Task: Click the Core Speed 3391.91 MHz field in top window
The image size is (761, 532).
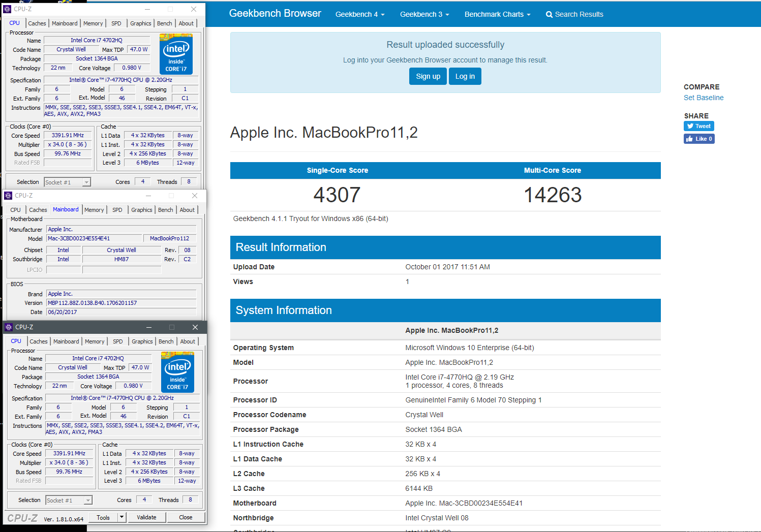Action: [x=68, y=136]
